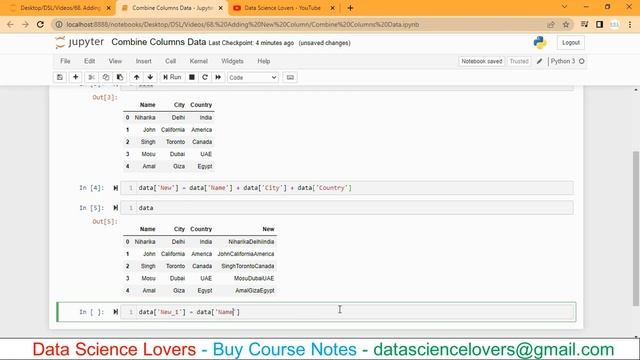This screenshot has height=360, width=640.
Task: Click the In [4] code cell editor
Action: 347,188
